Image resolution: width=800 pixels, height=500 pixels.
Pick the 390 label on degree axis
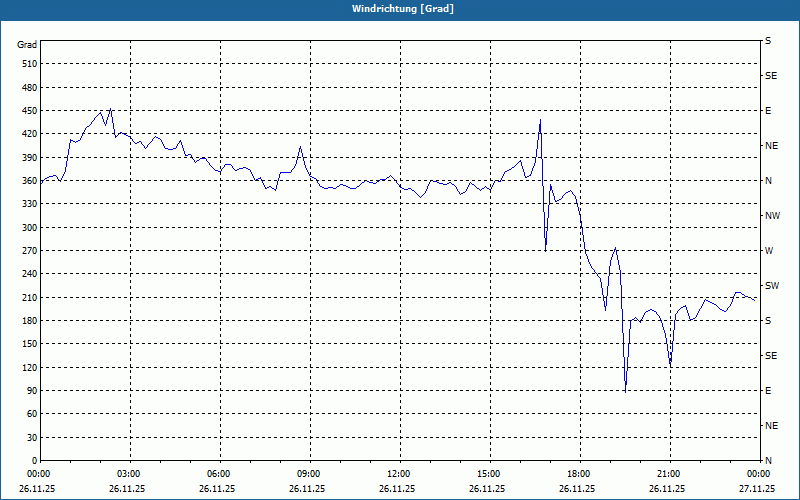30,158
